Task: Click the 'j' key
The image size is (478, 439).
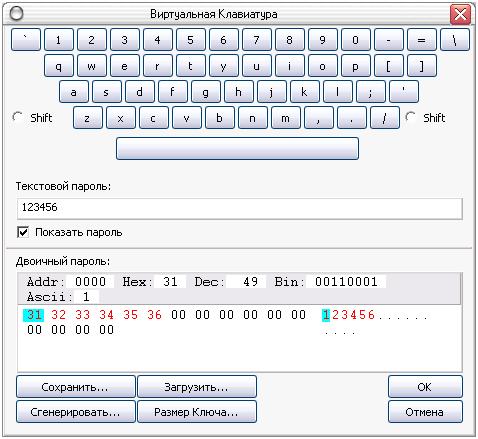Action: pyautogui.click(x=272, y=91)
